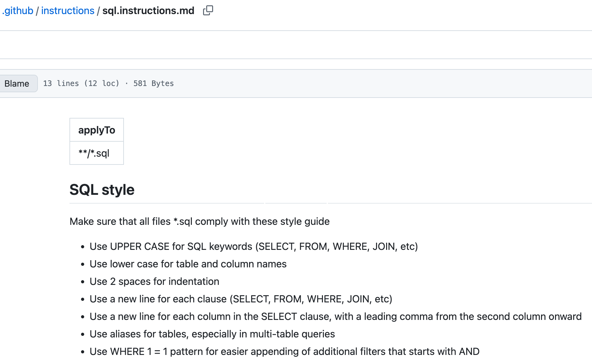Click the SQL style heading
This screenshot has height=364, width=592.
click(x=102, y=190)
